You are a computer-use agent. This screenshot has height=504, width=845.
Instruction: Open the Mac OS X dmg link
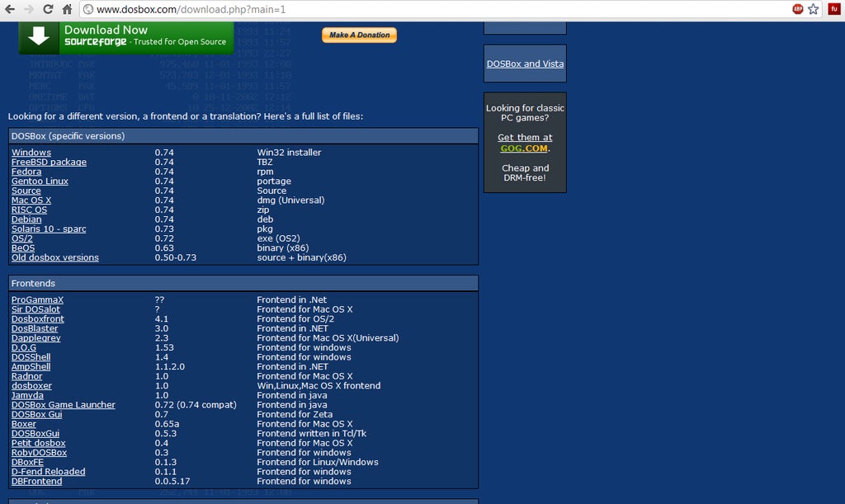pos(31,200)
